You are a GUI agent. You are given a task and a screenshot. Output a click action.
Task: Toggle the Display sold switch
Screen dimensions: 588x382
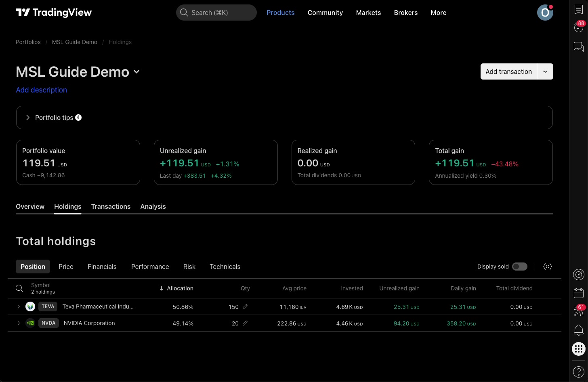[520, 267]
